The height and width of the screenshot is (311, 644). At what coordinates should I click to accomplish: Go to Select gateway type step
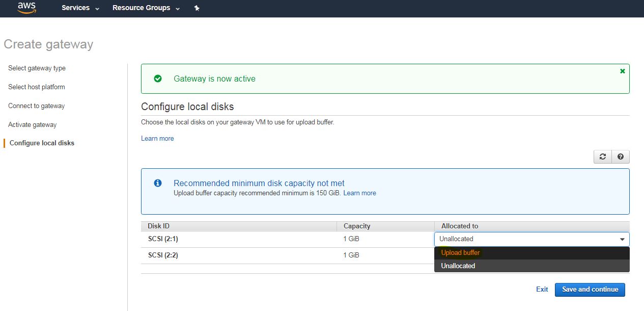point(37,68)
